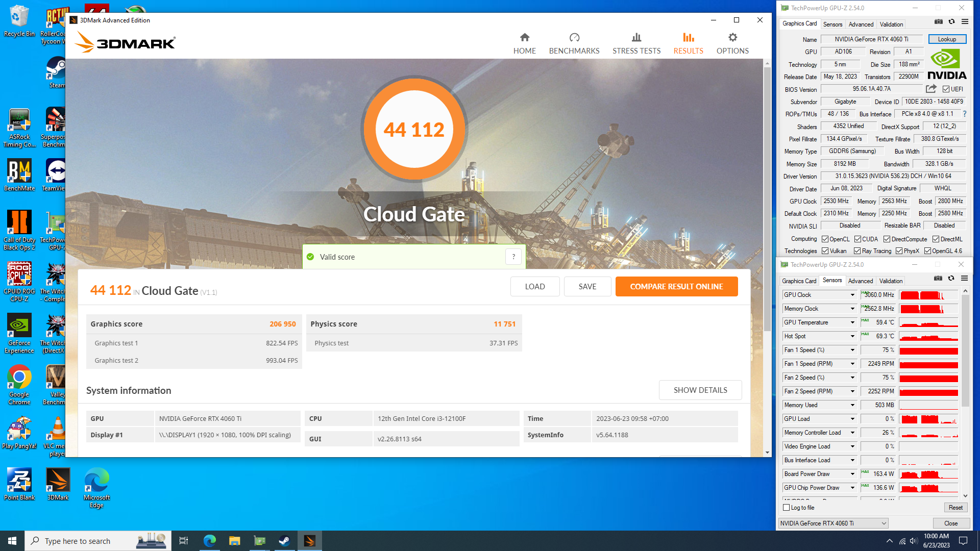Expand the GPU Load sensor dropdown
Image resolution: width=980 pixels, height=551 pixels.
852,419
